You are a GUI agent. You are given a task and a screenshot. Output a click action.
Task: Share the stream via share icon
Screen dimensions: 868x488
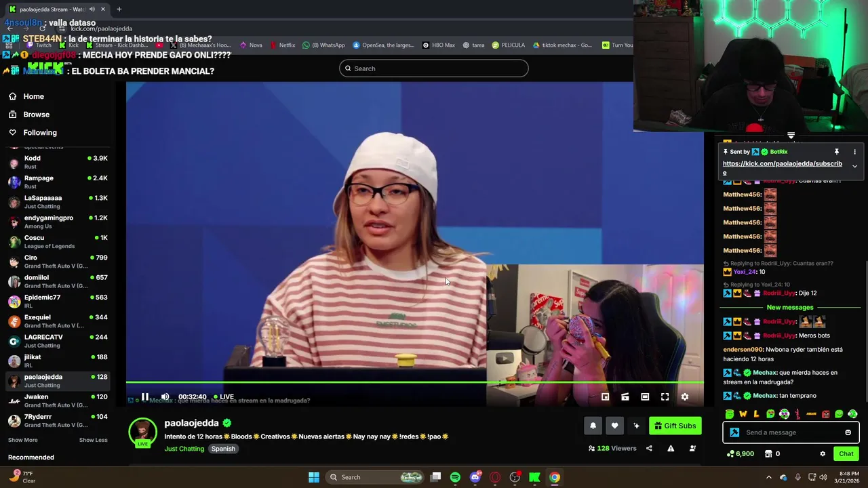649,449
